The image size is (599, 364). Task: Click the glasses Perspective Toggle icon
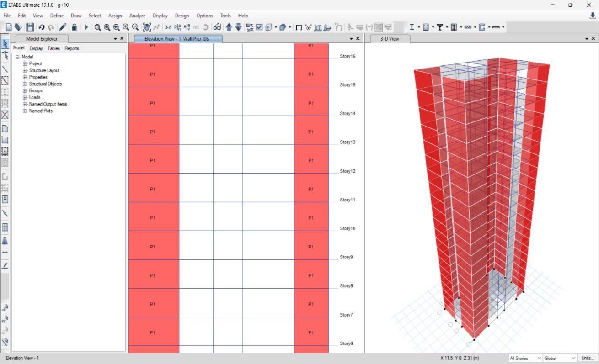click(217, 27)
